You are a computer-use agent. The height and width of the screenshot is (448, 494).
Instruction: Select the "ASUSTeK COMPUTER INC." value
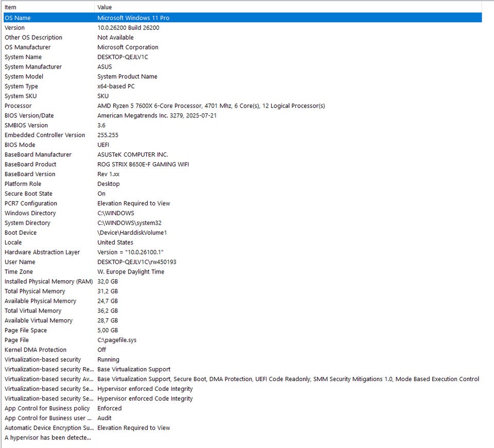coord(133,155)
